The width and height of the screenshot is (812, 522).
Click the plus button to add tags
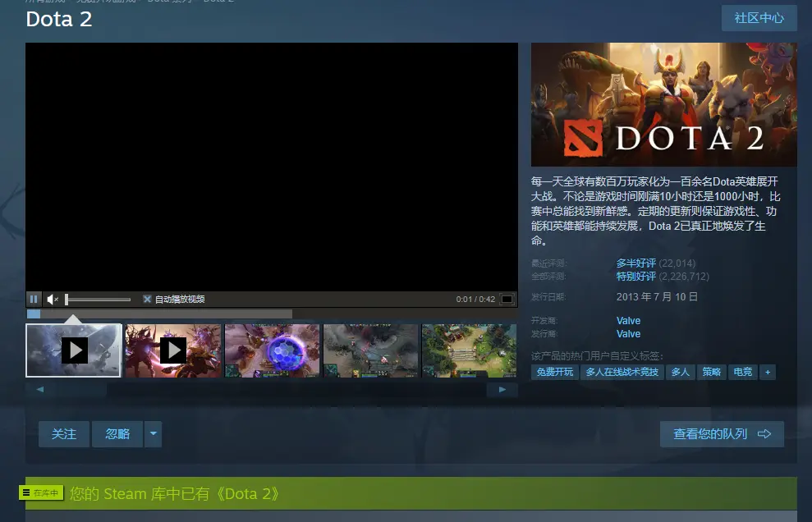click(768, 372)
